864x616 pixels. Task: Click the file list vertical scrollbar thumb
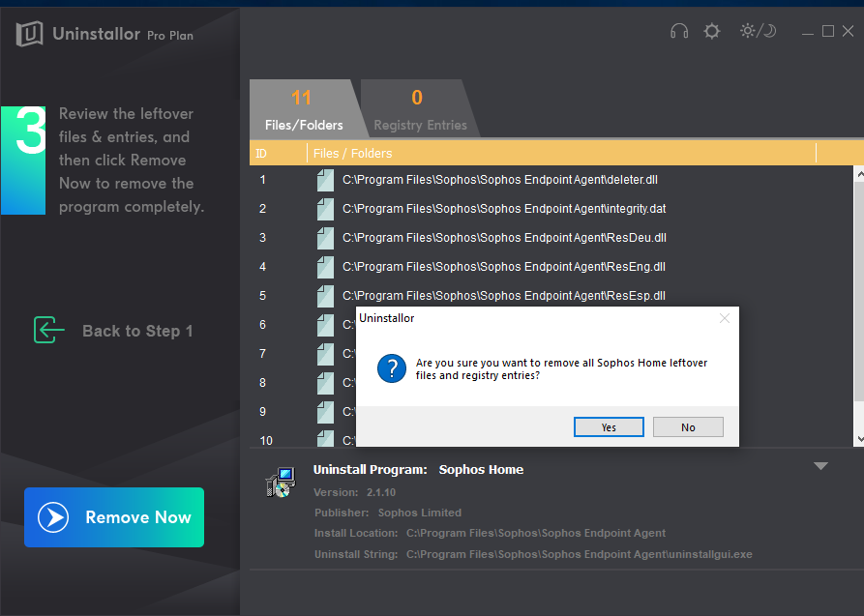pos(859,291)
